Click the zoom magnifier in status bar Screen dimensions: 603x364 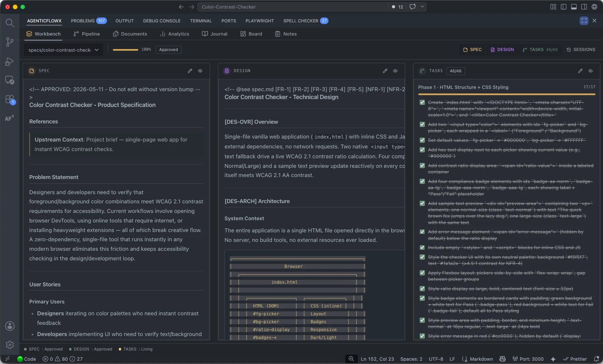[x=351, y=359]
